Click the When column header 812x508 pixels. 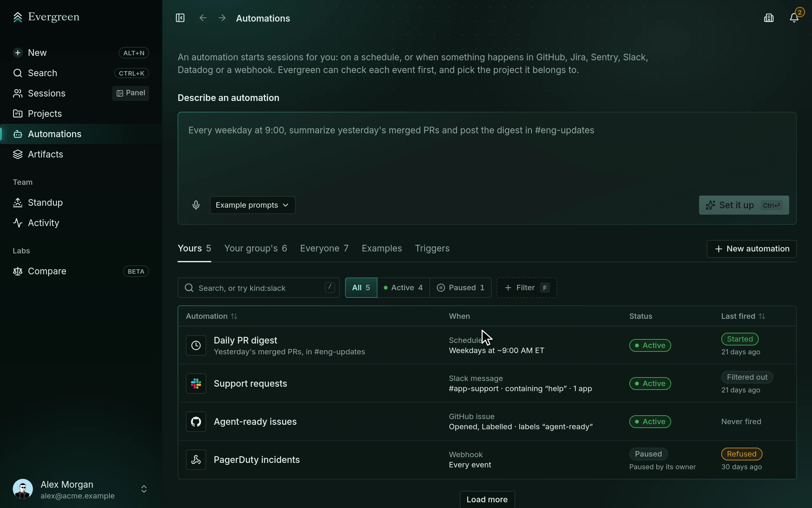(459, 317)
